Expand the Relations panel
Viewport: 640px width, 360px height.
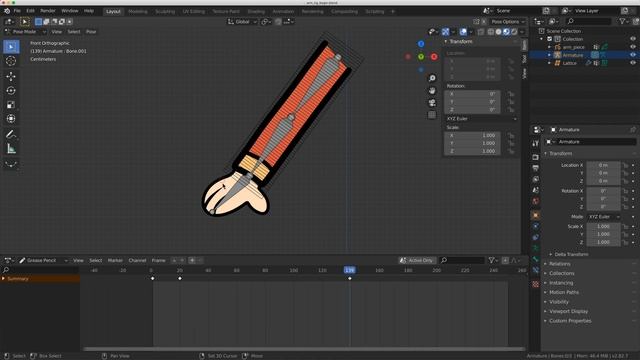tap(559, 264)
